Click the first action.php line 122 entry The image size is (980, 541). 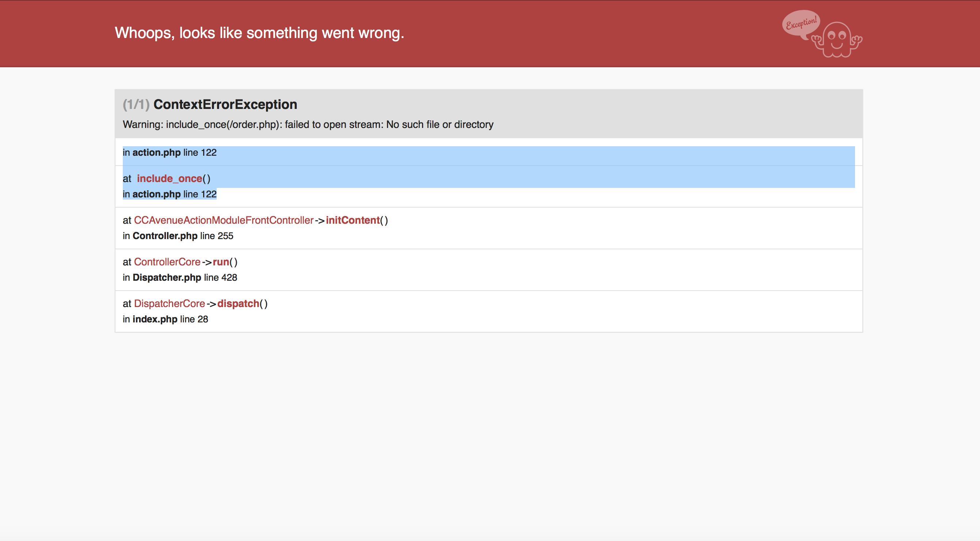click(x=170, y=152)
